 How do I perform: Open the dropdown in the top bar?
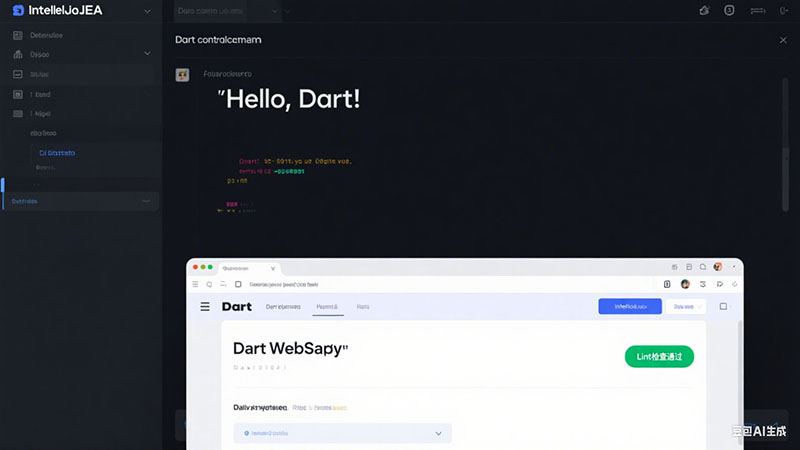point(228,11)
